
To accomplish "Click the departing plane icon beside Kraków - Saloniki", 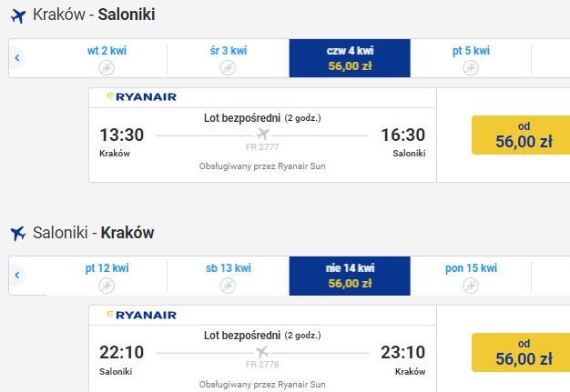I will [x=18, y=16].
